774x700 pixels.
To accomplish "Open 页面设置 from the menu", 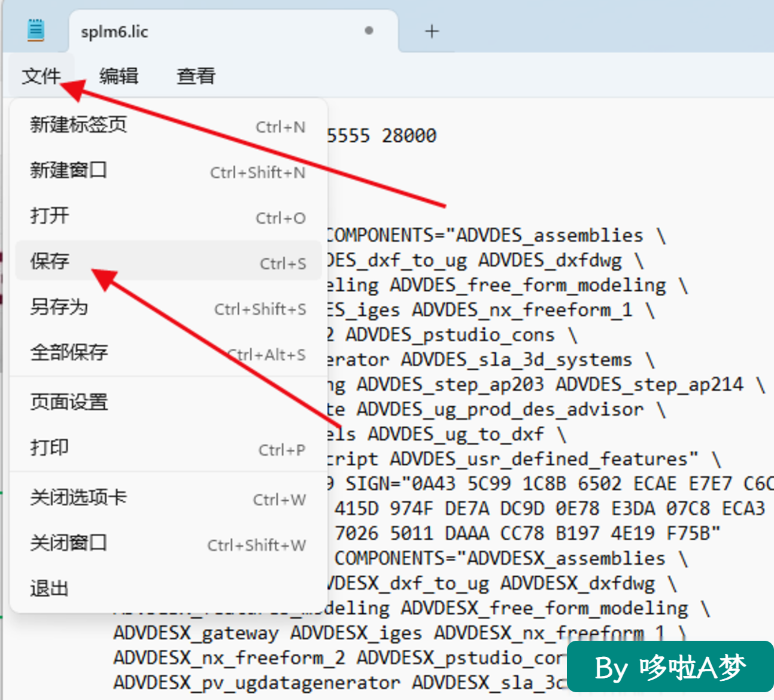I will (x=168, y=403).
